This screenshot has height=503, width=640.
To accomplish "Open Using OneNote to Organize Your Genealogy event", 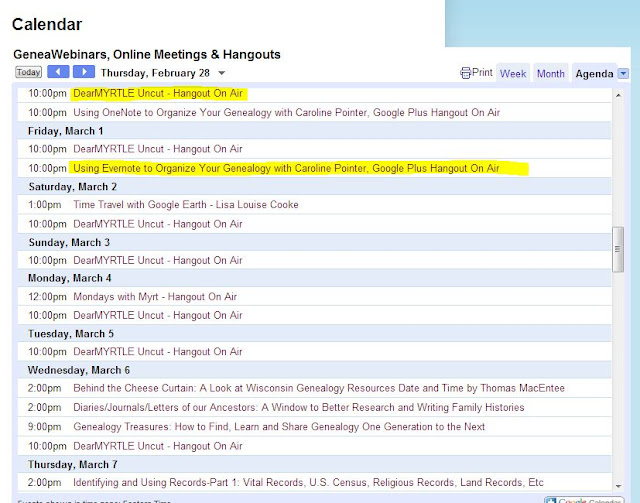I will (x=286, y=112).
